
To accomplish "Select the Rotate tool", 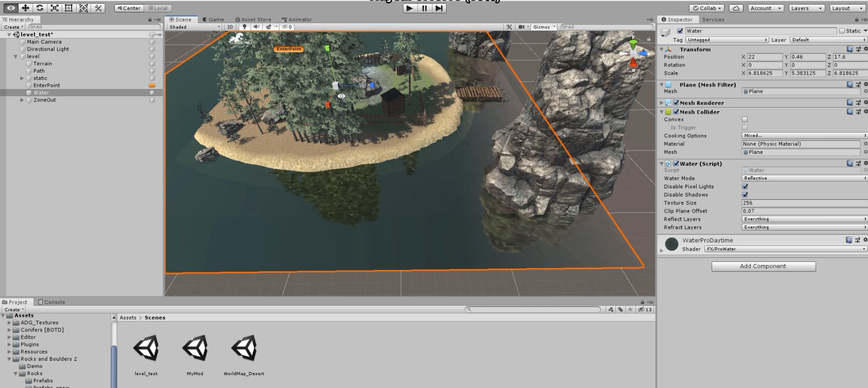I will point(40,8).
